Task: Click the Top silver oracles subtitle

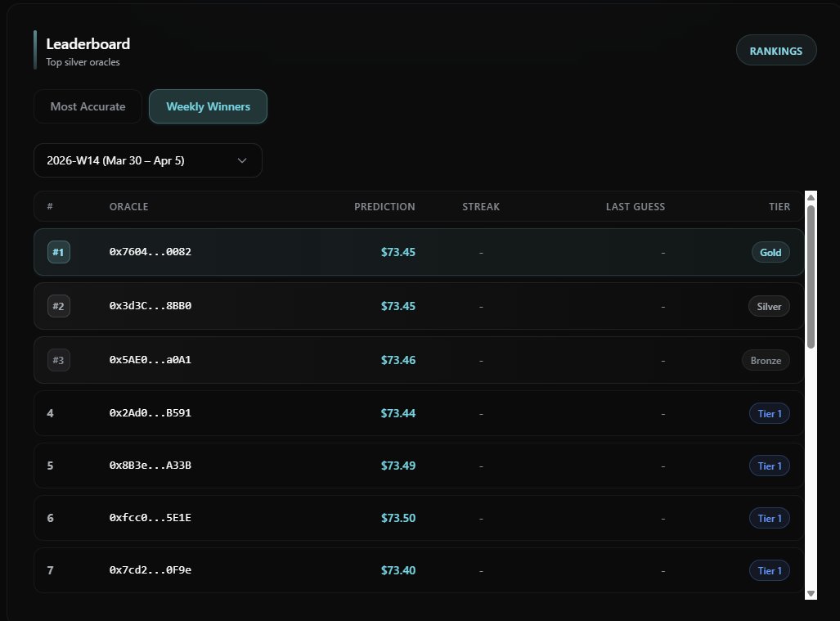Action: pyautogui.click(x=83, y=62)
